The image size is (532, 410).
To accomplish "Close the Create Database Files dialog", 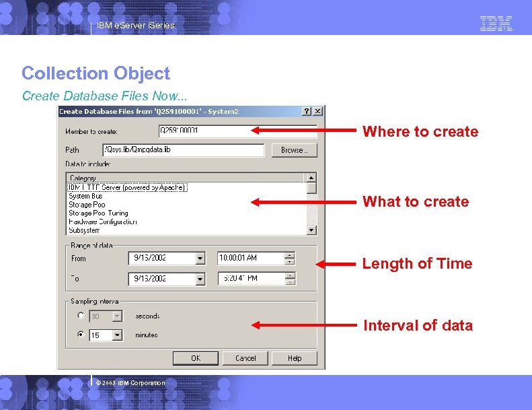I will 317,111.
